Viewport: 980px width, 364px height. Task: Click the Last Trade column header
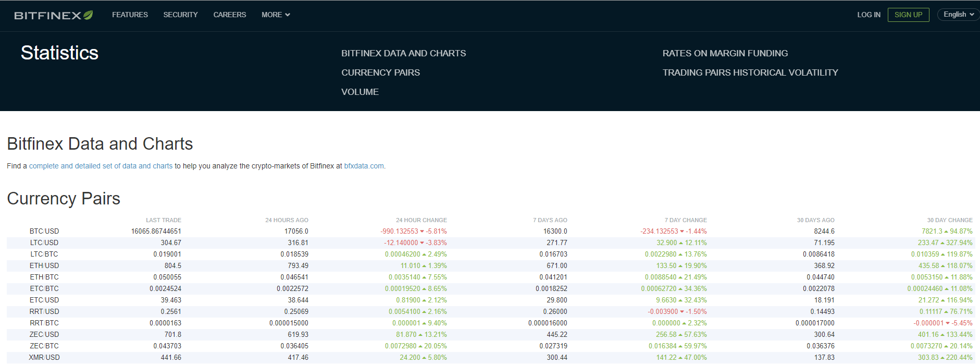[x=164, y=220]
